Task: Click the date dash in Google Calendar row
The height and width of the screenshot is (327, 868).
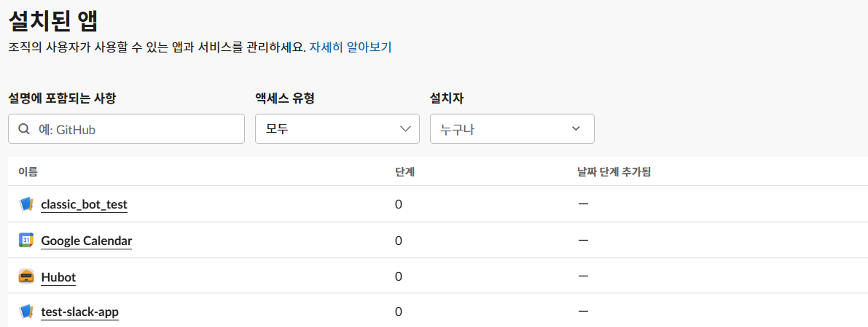Action: [x=583, y=240]
